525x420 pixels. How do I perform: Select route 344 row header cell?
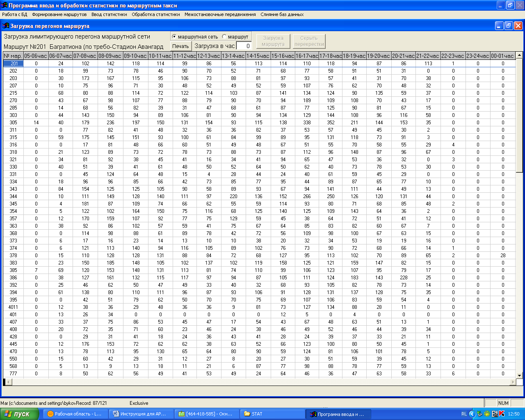pyautogui.click(x=13, y=196)
